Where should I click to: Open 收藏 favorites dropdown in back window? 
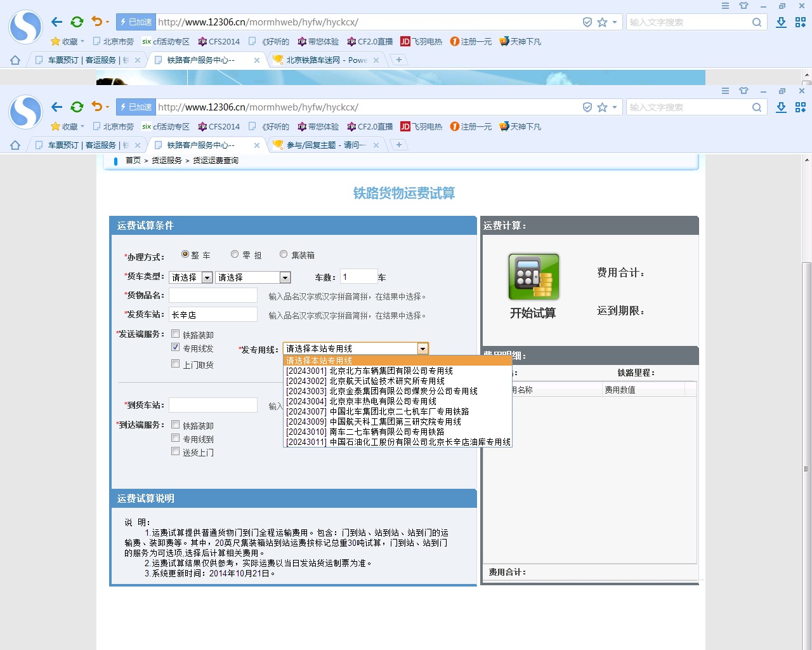pos(67,42)
